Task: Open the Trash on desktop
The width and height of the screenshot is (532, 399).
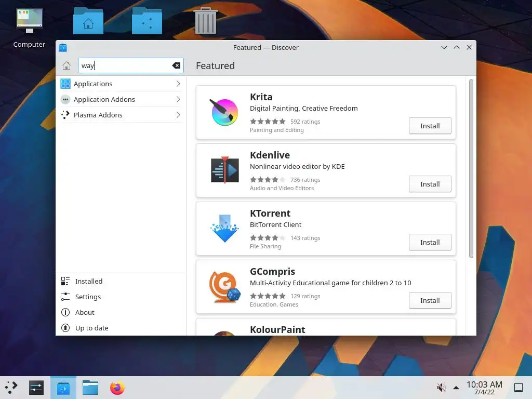Action: tap(206, 21)
